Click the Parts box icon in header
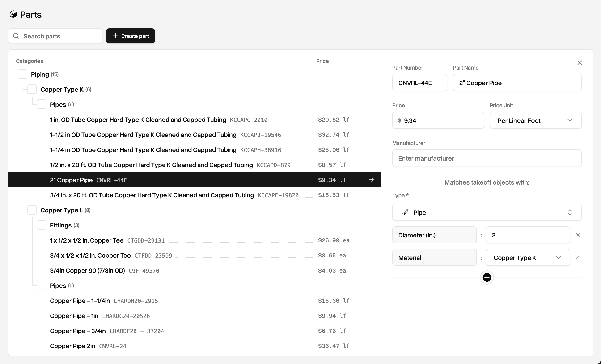 pos(13,14)
